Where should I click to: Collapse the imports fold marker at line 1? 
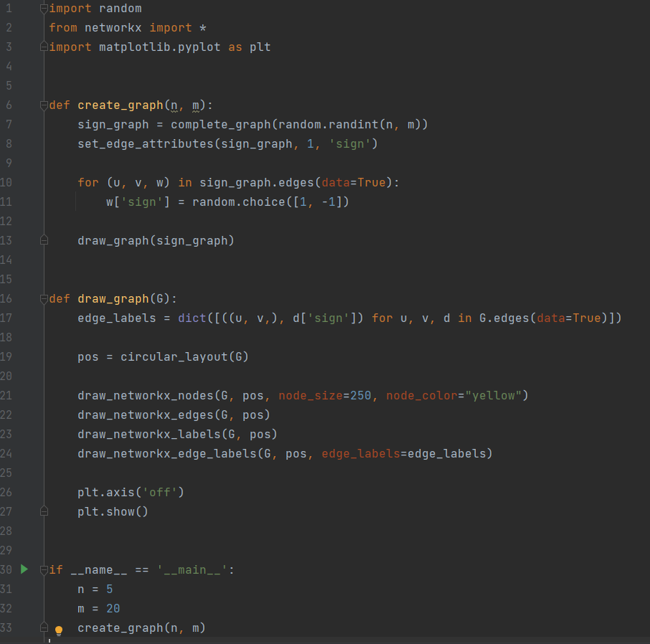coord(44,9)
